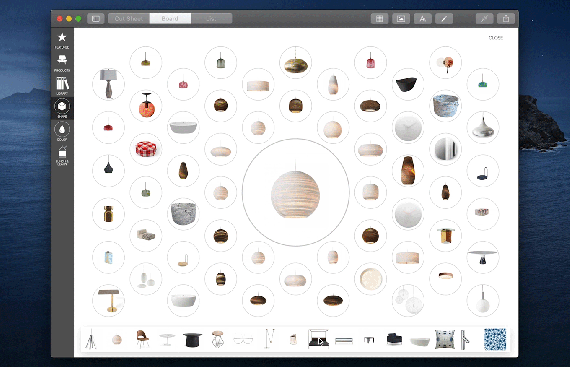Screen dimensions: 570x367
Task: Select the white vases bubble
Action: click(146, 279)
